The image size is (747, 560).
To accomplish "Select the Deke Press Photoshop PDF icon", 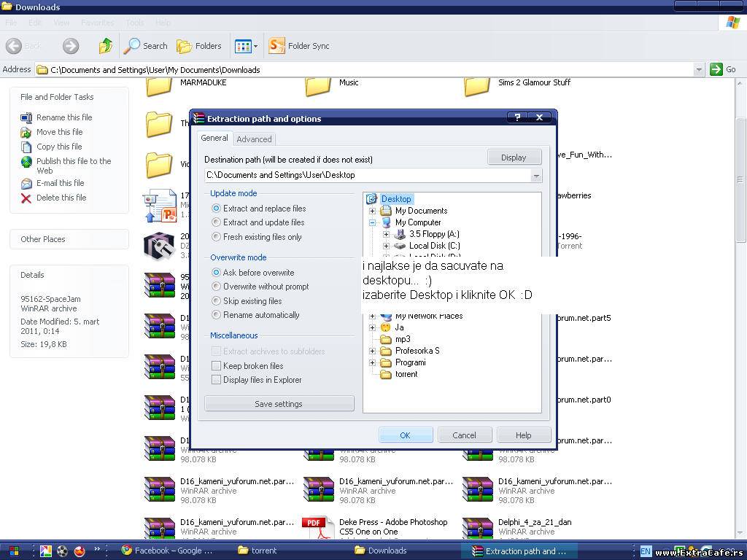I will [318, 528].
